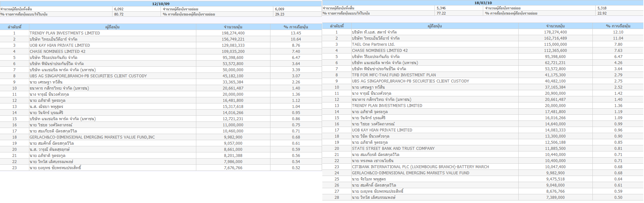The width and height of the screenshot is (644, 203).
Task: Click minor shareholding percent 29.23
Action: point(279,14)
